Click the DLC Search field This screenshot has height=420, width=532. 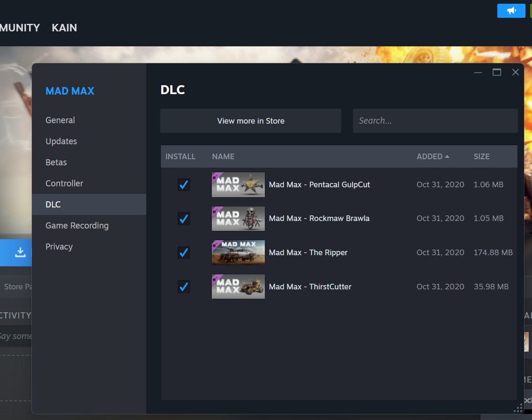click(435, 121)
